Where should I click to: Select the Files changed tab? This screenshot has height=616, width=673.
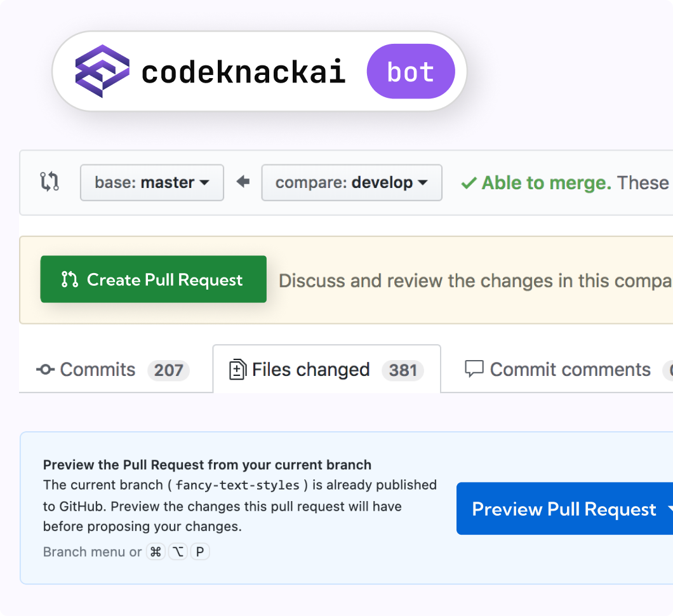coord(326,370)
